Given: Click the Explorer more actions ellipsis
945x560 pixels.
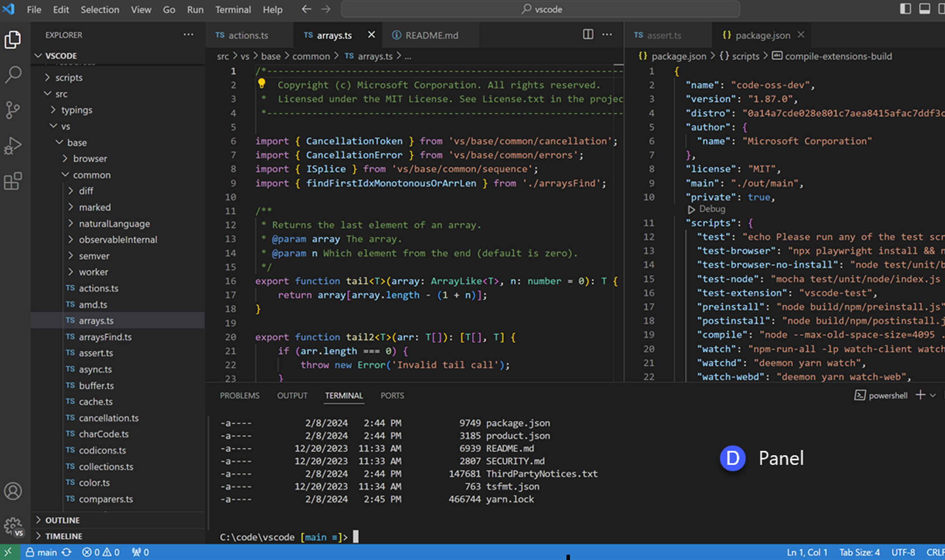Looking at the screenshot, I should click(188, 35).
